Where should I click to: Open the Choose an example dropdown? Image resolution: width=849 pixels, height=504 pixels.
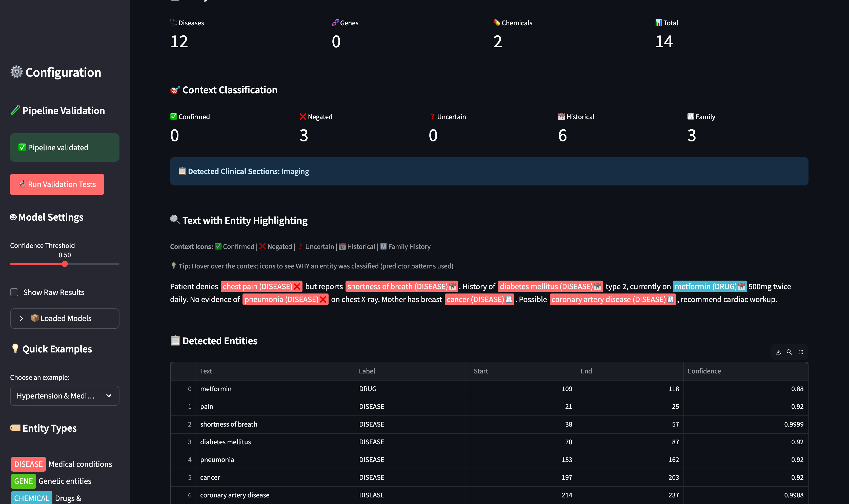(64, 396)
